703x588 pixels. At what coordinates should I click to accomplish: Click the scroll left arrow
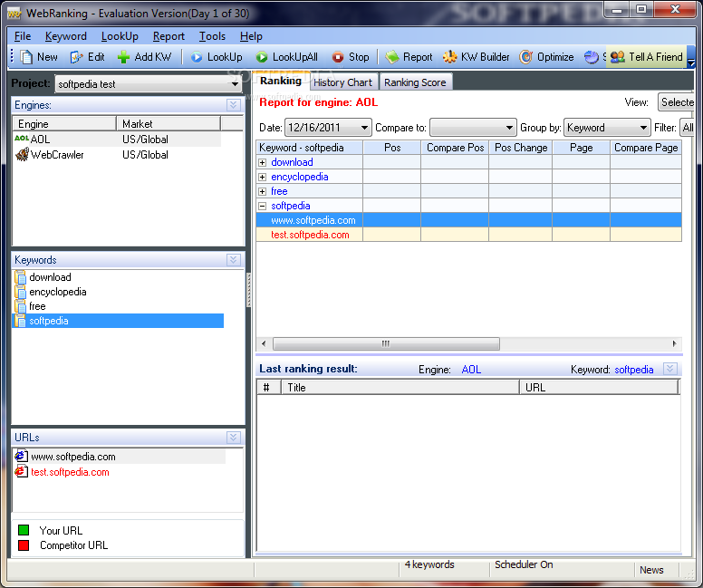264,344
